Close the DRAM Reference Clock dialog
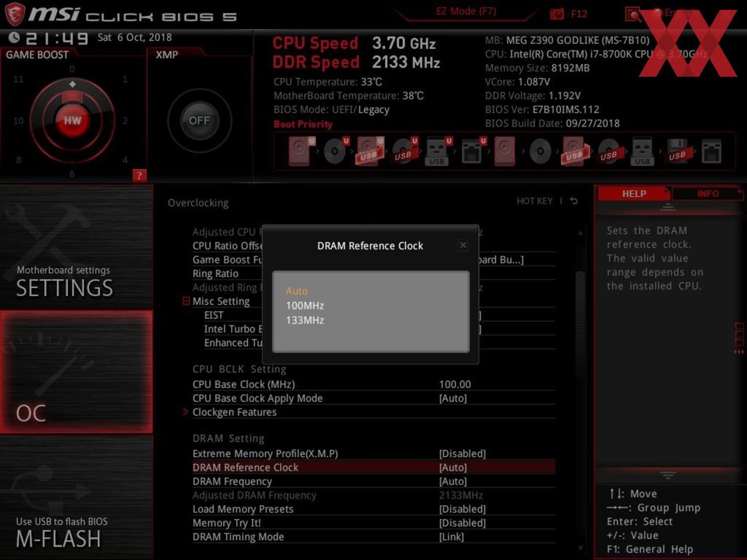This screenshot has height=560, width=747. coord(463,245)
